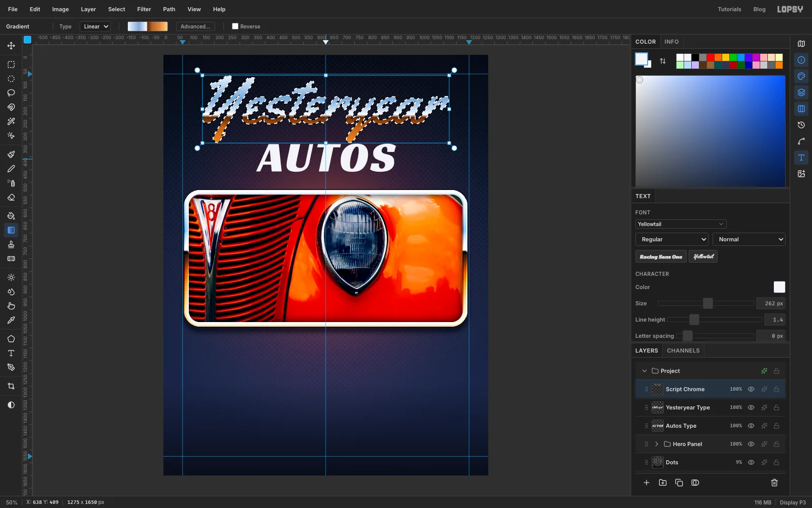Open the Blog link

(759, 9)
